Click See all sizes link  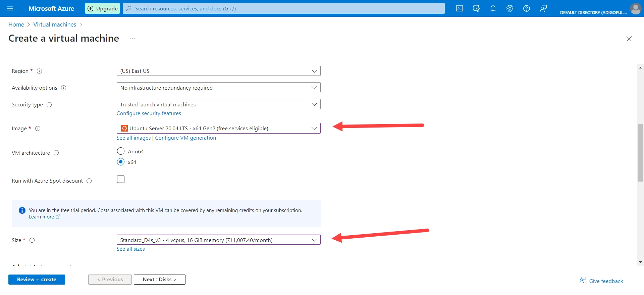(130, 249)
